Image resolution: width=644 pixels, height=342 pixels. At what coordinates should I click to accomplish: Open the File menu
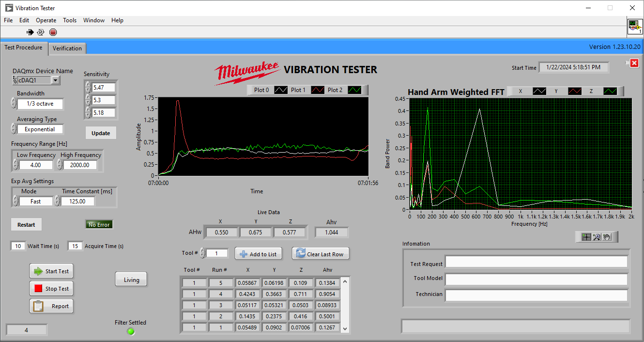coord(8,20)
